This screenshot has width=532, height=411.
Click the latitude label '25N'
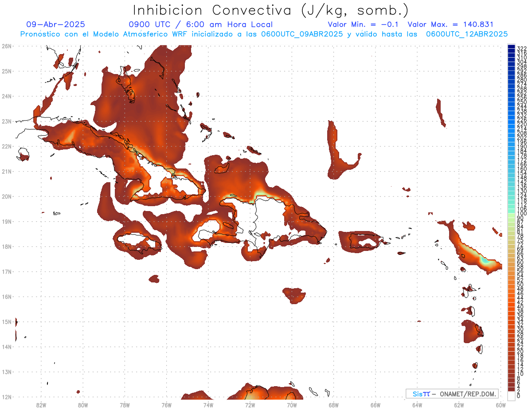pyautogui.click(x=7, y=71)
